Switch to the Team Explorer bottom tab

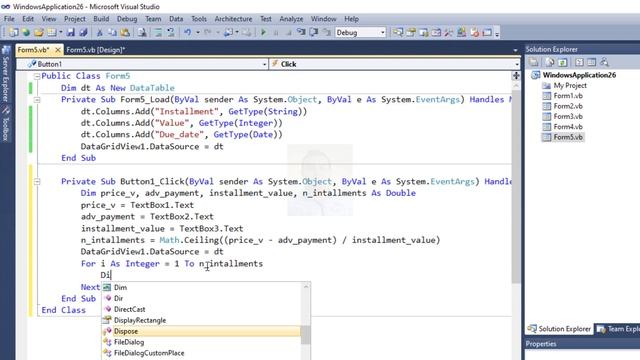(x=618, y=329)
